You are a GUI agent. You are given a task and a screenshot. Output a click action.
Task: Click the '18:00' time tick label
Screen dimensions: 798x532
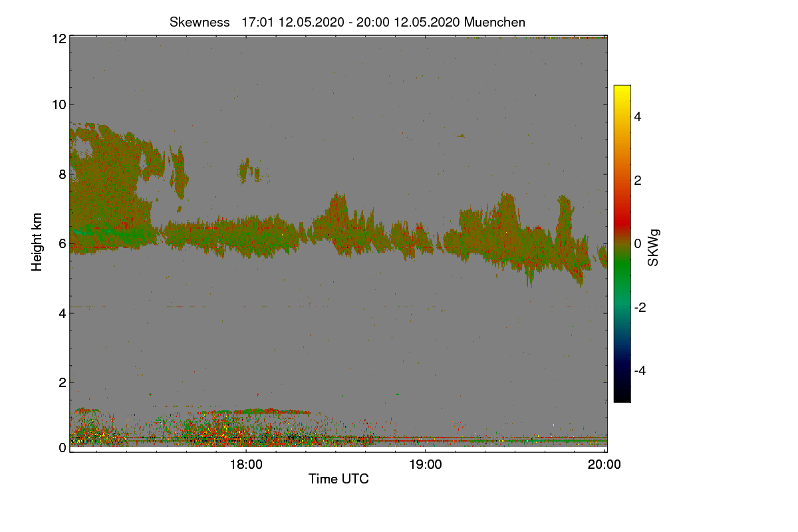[246, 465]
